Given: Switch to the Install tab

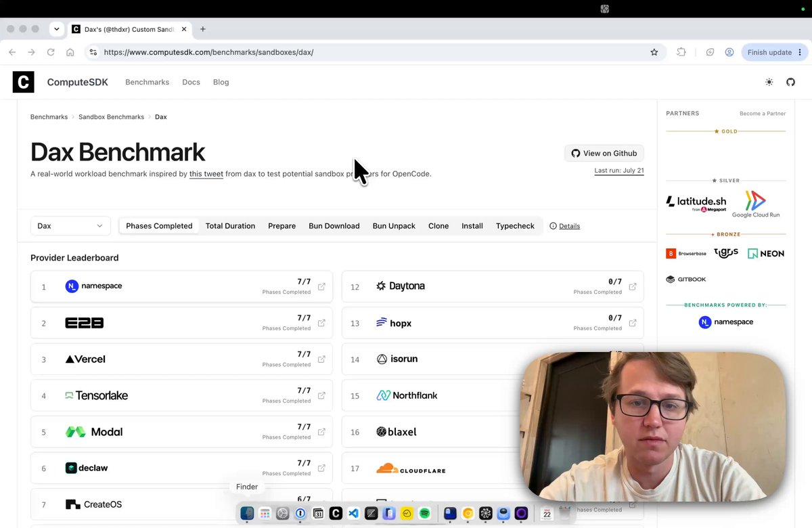Looking at the screenshot, I should point(472,226).
